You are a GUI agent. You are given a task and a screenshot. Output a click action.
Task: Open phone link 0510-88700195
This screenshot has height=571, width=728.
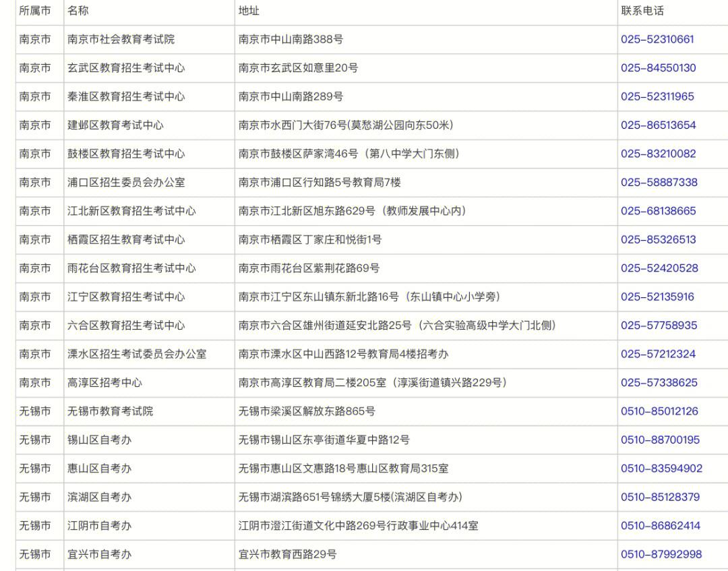pos(660,440)
